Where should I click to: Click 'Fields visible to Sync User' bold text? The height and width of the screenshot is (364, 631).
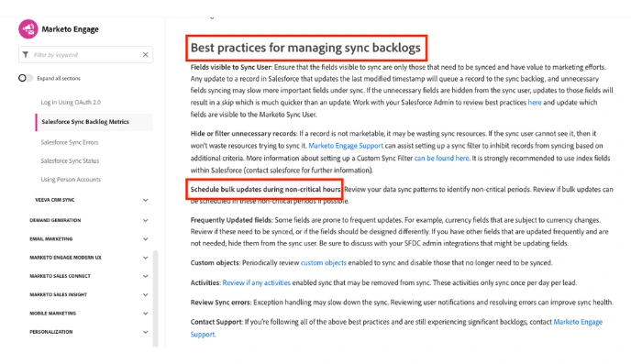pyautogui.click(x=231, y=67)
